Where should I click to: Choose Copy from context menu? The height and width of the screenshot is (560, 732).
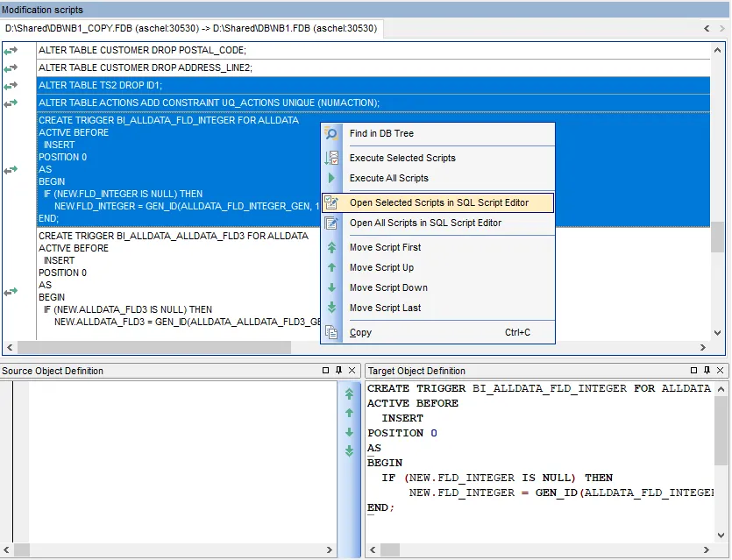(x=438, y=332)
